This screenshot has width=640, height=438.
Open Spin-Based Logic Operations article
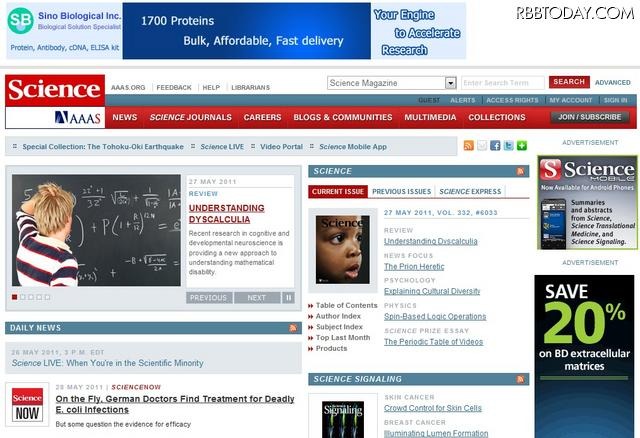(x=435, y=316)
